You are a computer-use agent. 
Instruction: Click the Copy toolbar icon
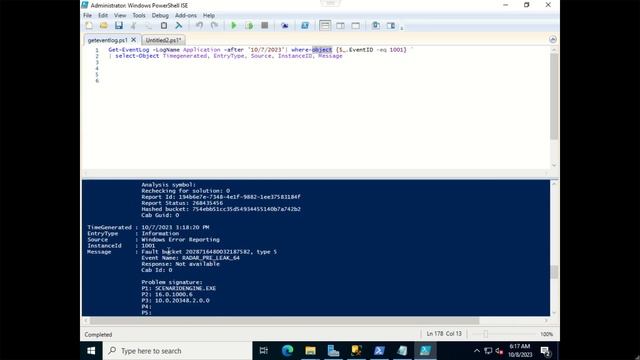click(149, 26)
